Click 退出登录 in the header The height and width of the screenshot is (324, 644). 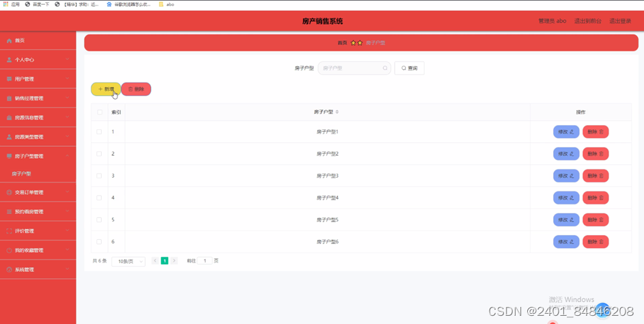620,21
